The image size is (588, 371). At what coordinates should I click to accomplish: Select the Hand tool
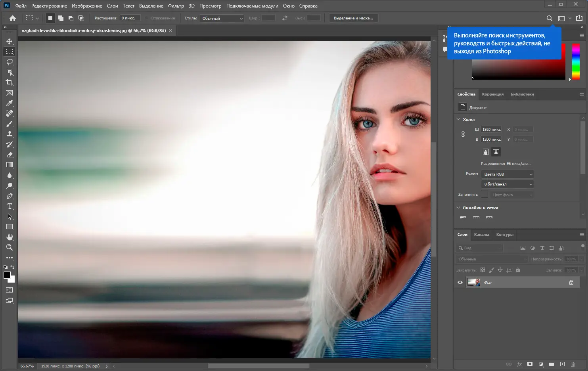[10, 237]
